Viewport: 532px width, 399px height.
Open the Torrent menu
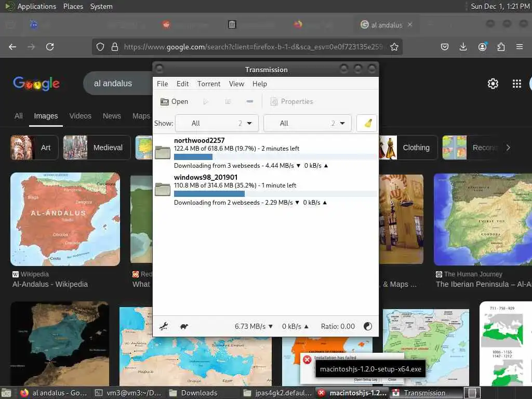[209, 84]
